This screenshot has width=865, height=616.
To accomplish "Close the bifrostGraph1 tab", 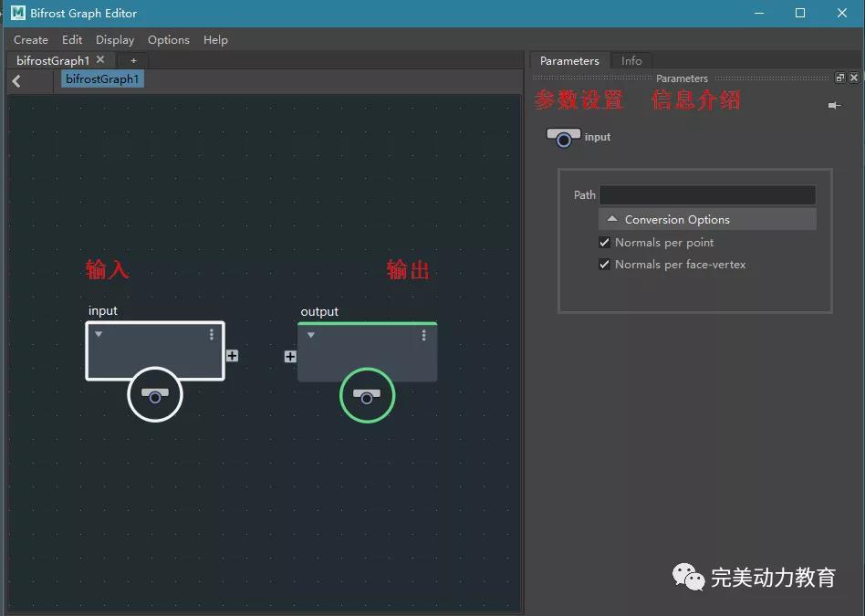I will [100, 60].
